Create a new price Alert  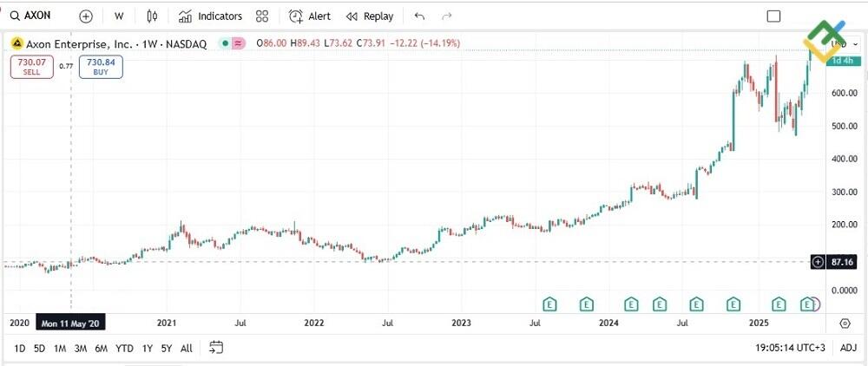point(310,16)
